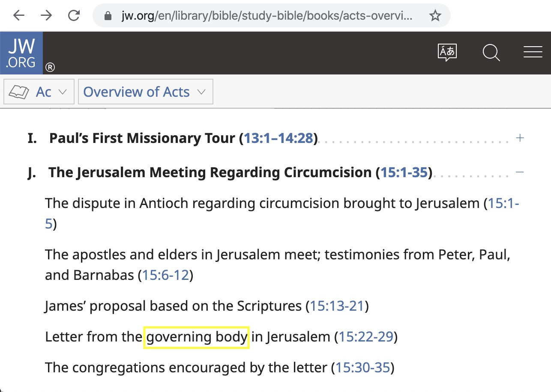The width and height of the screenshot is (551, 392).
Task: Open the 15:6-12 verse link
Action: click(x=165, y=275)
